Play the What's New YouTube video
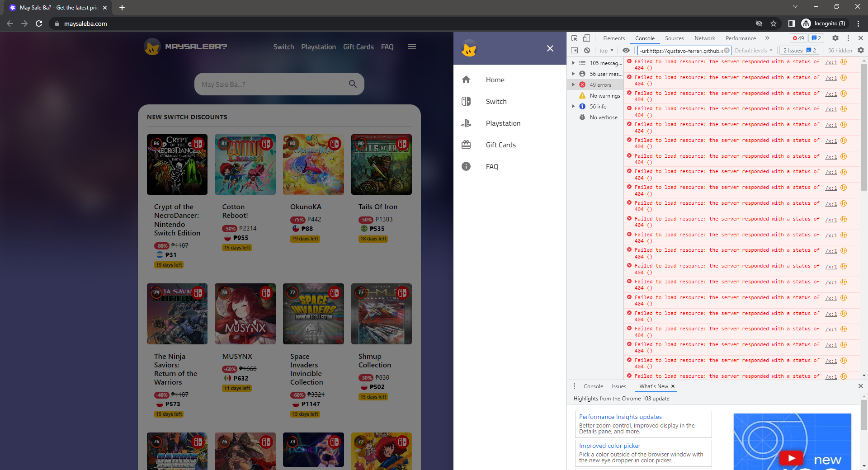Viewport: 868px width, 470px height. coord(792,458)
